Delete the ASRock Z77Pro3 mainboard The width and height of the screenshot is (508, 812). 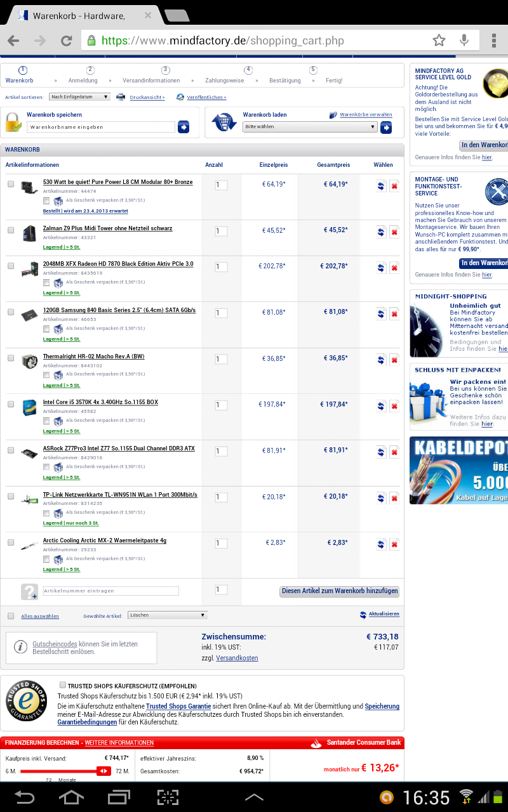coord(394,452)
